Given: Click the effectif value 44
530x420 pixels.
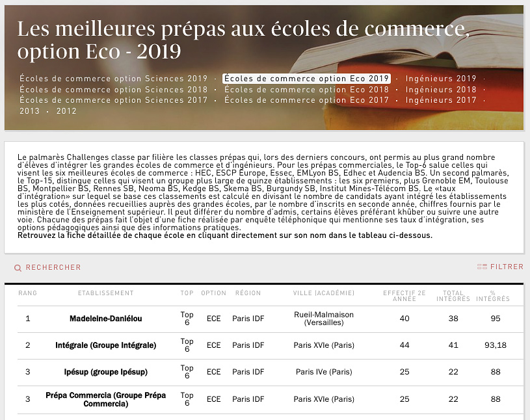Looking at the screenshot, I should [x=404, y=345].
